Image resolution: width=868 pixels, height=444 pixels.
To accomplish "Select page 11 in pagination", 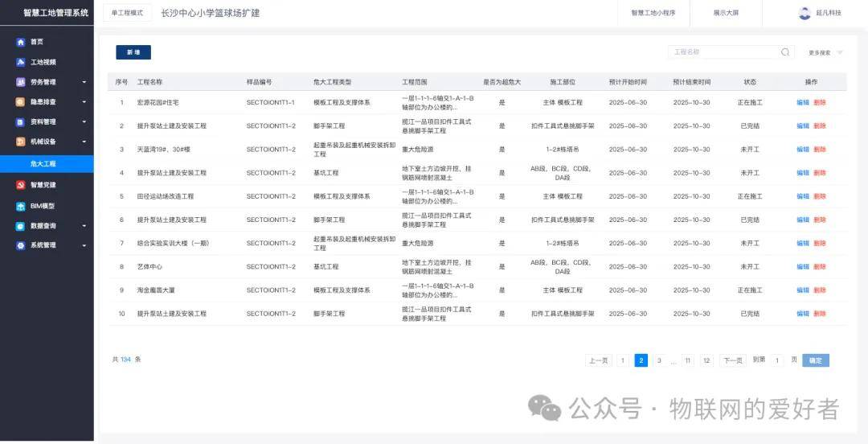I will pyautogui.click(x=687, y=360).
